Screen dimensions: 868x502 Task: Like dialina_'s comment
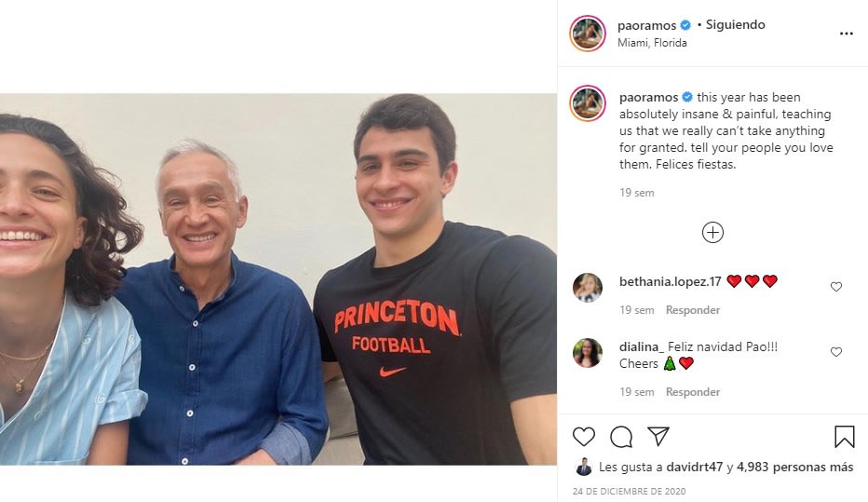pos(835,352)
